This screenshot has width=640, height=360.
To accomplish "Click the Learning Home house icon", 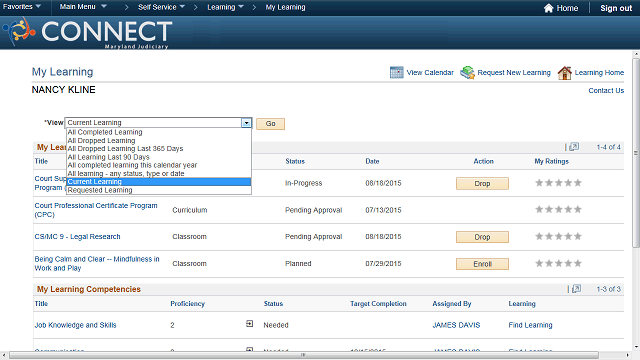I will pos(564,73).
